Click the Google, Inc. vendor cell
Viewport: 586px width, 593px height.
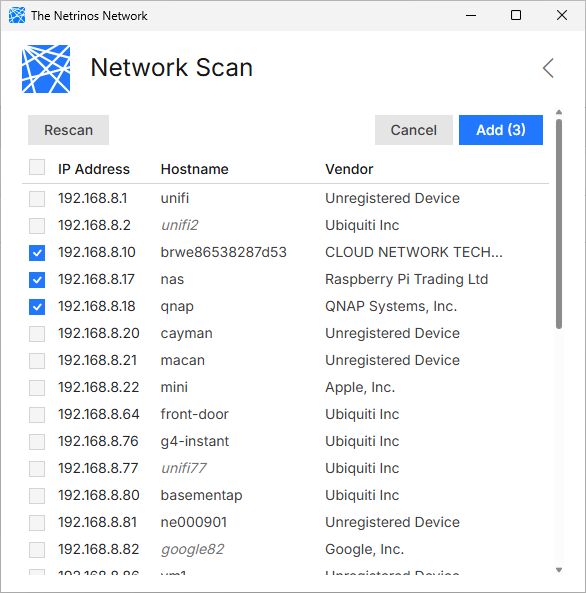click(365, 549)
